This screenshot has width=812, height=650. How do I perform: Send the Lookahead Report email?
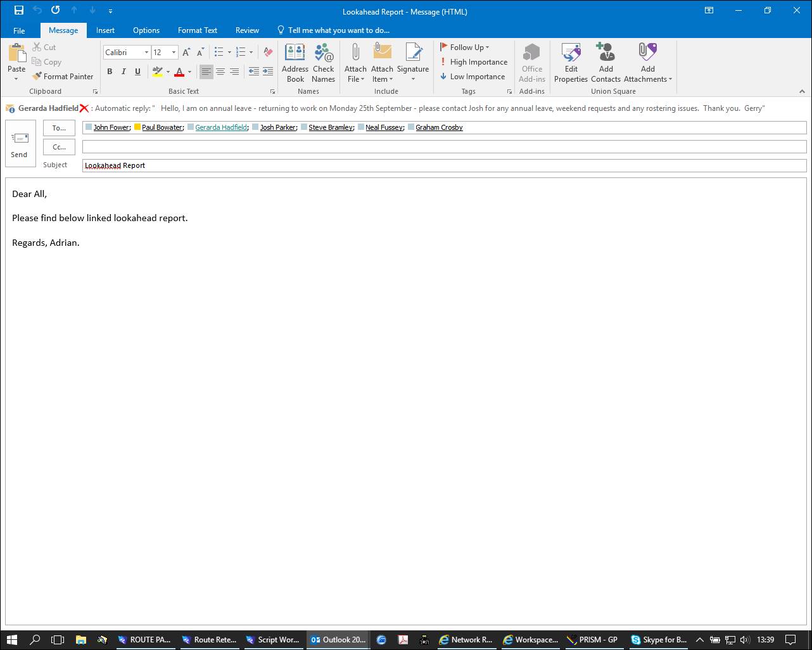(20, 144)
